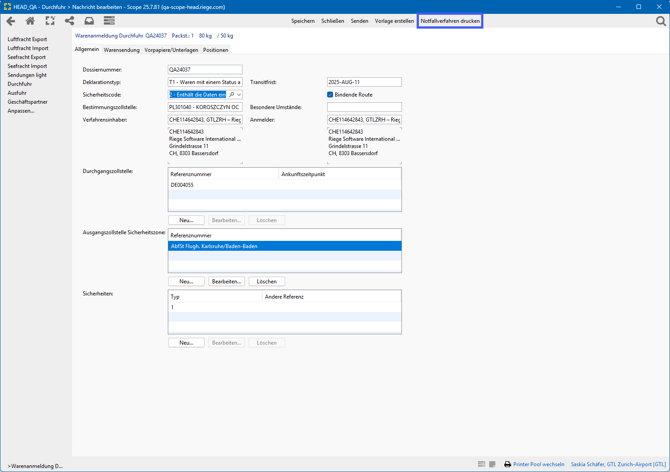Open Durchfuhr in sidebar
The height and width of the screenshot is (472, 670).
[x=20, y=84]
